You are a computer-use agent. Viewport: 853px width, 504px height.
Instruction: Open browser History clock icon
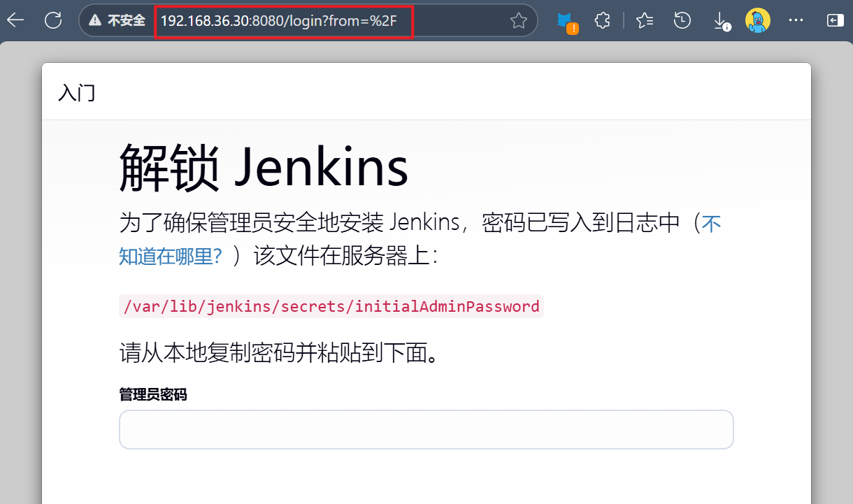[x=682, y=21]
